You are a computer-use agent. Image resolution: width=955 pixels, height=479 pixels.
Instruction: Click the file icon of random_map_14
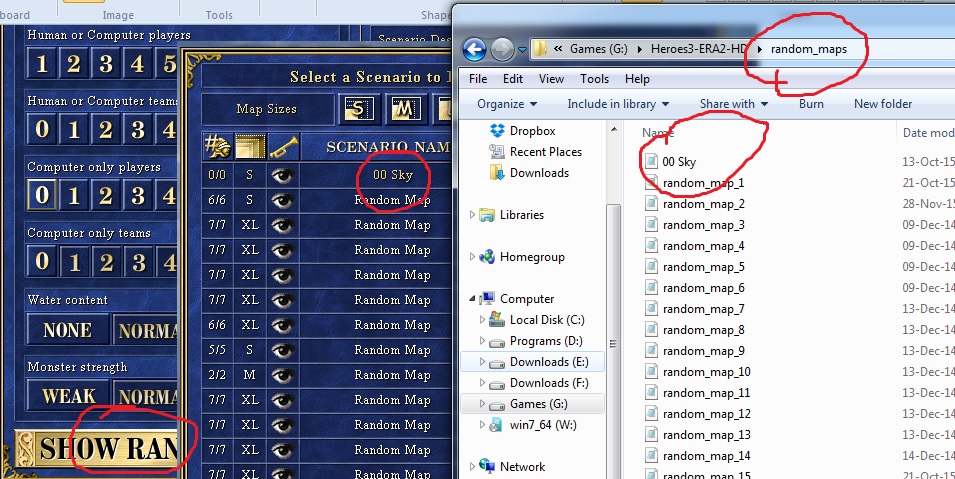652,455
